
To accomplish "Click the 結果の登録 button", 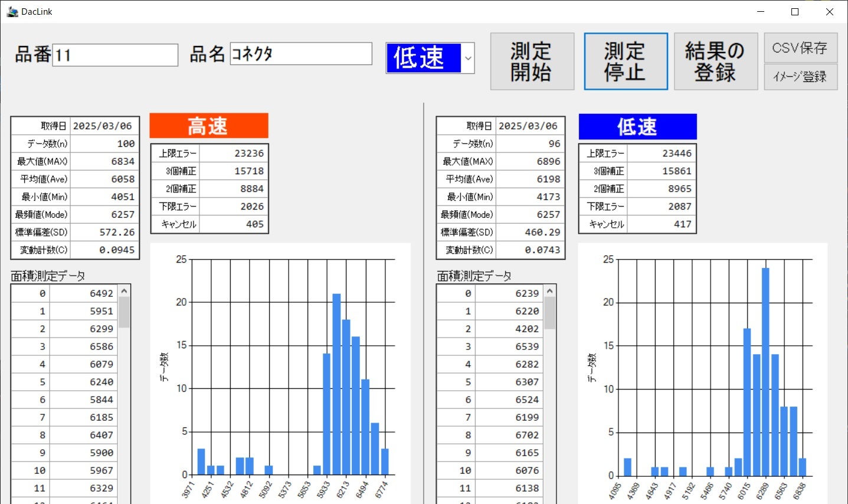I will click(716, 61).
